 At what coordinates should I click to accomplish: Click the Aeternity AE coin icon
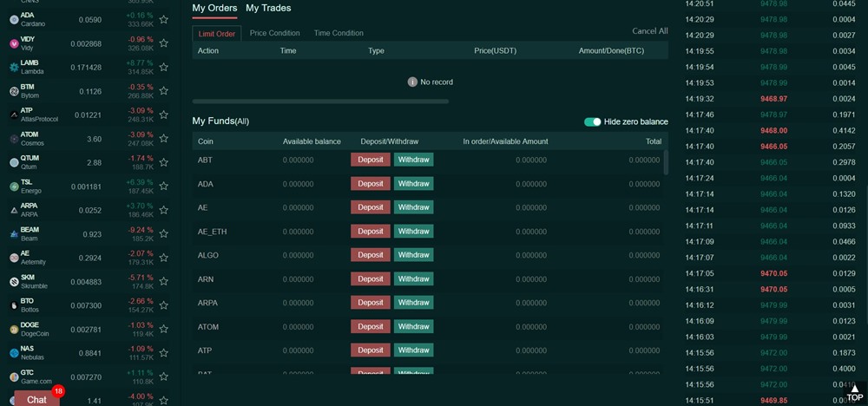point(14,258)
